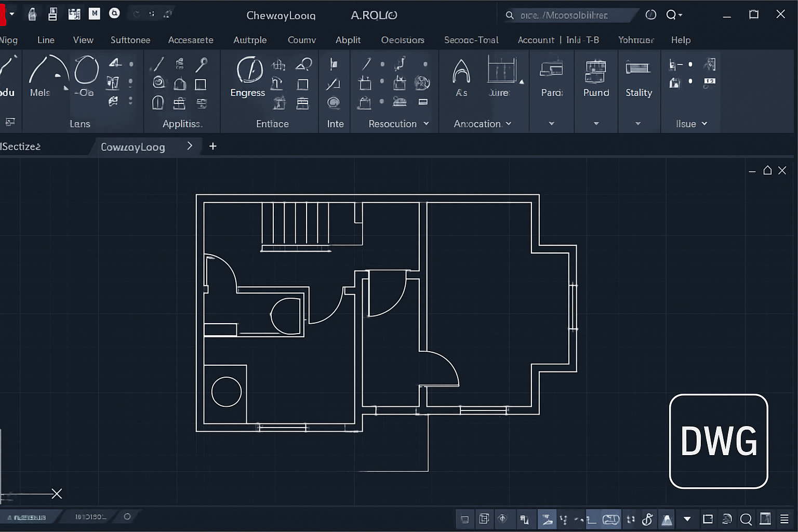
Task: Open the customization dropdown in the status bar
Action: [x=687, y=519]
